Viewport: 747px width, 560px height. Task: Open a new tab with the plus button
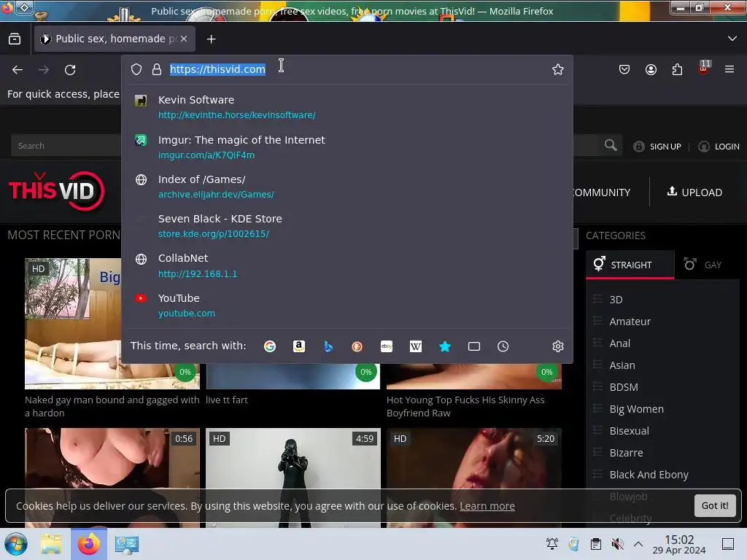tap(211, 39)
